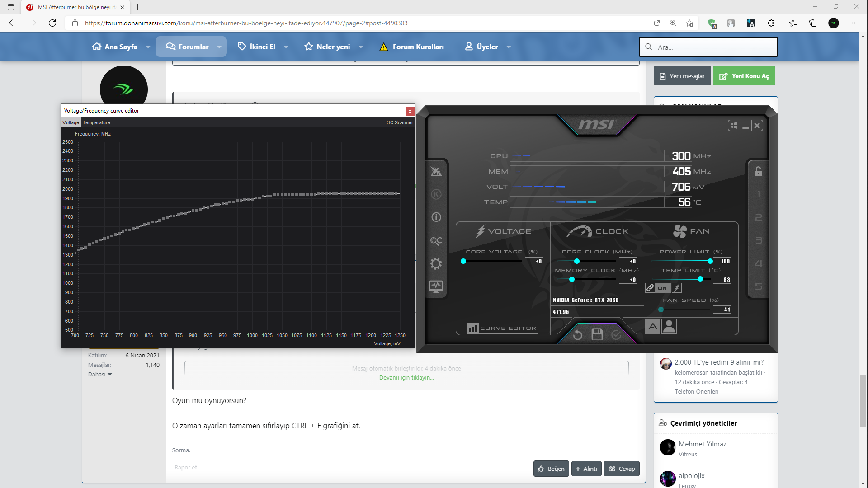Open MSI Afterburner settings gear
The height and width of the screenshot is (488, 868).
[436, 263]
